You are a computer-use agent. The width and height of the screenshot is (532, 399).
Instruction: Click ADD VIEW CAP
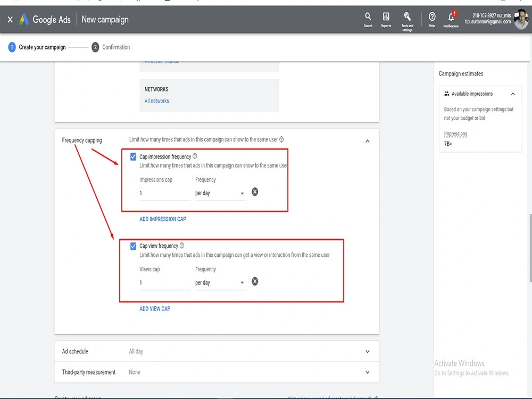155,309
